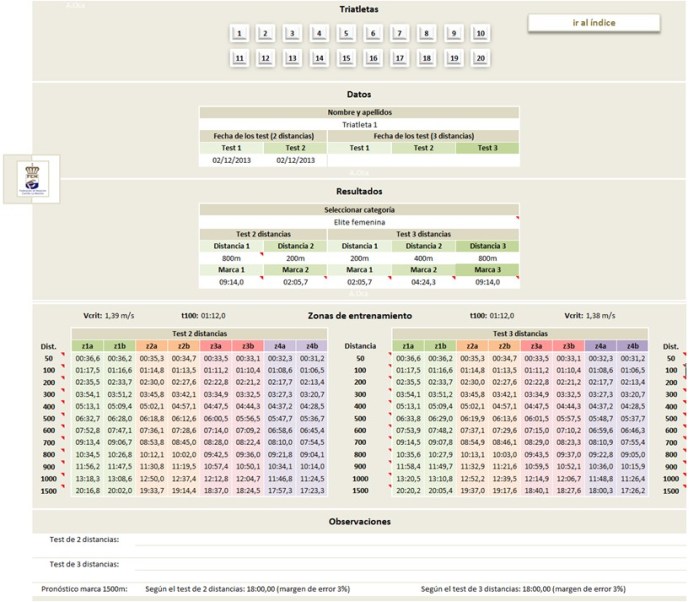Click the Triatleta 1 name field
699x602 pixels.
[358, 125]
